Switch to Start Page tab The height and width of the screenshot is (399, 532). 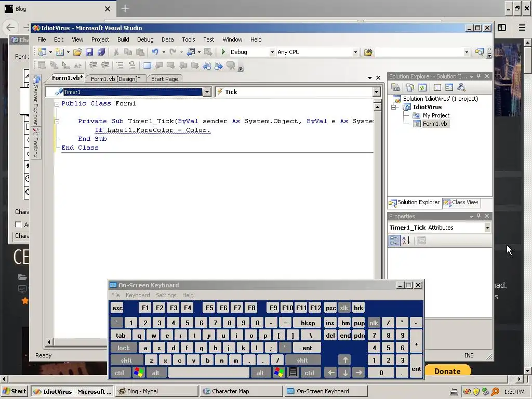click(x=165, y=79)
